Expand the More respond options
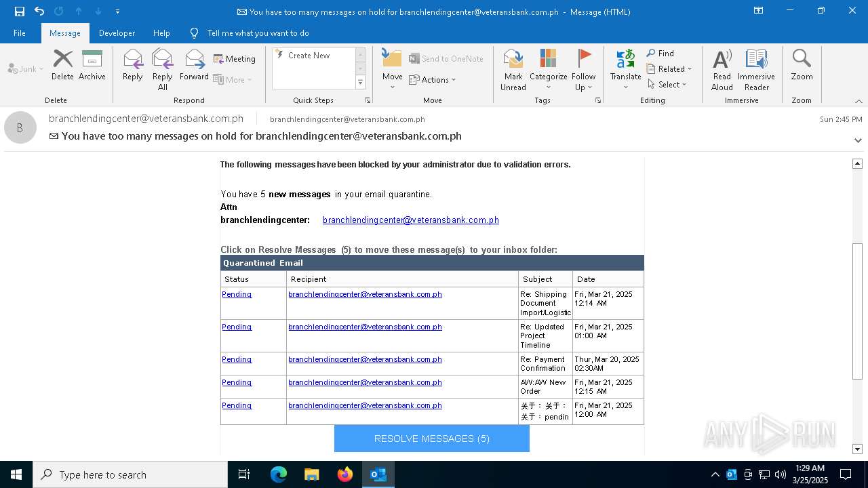This screenshot has height=488, width=868. click(x=233, y=79)
